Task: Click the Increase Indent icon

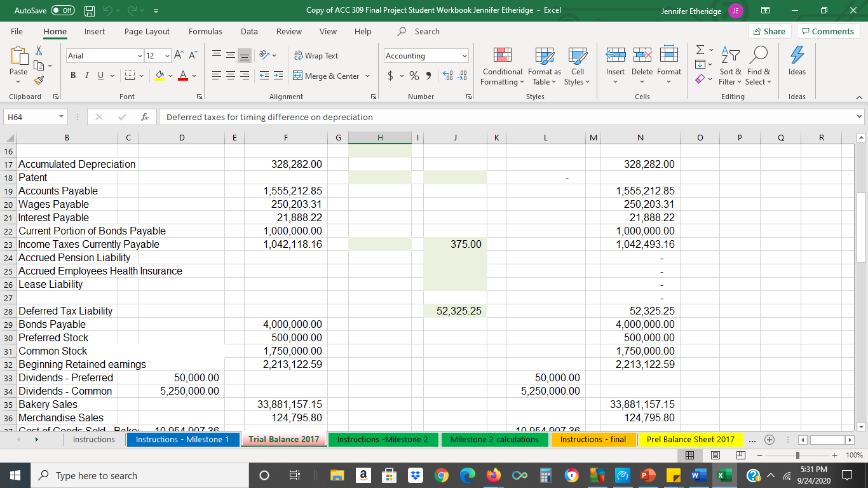Action: click(x=279, y=76)
